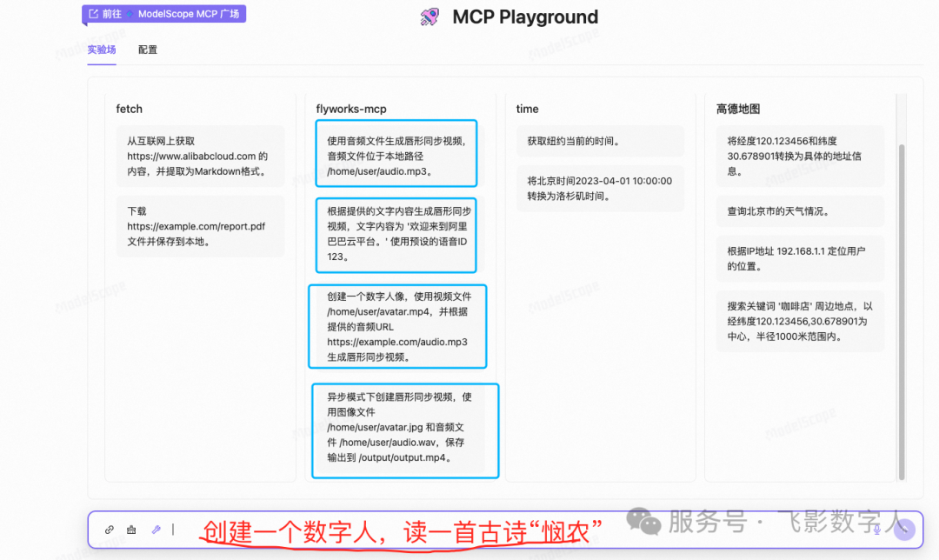Select the IP地址 192.168.1.1 location example

tap(800, 259)
